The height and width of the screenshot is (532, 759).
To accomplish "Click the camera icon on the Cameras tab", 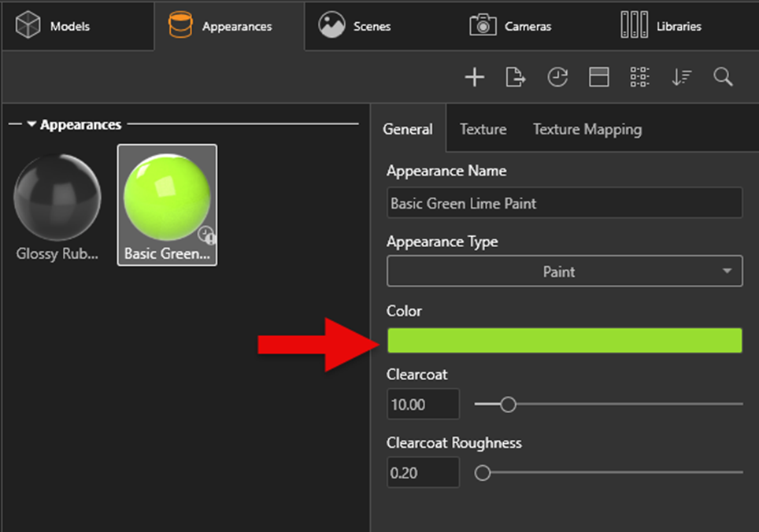I will [x=483, y=24].
